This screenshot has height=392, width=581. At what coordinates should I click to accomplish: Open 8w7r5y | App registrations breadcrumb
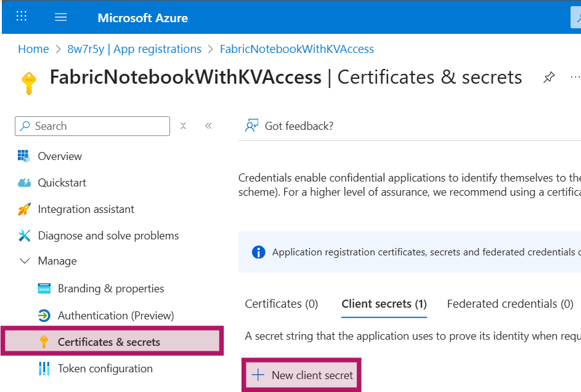coord(134,49)
